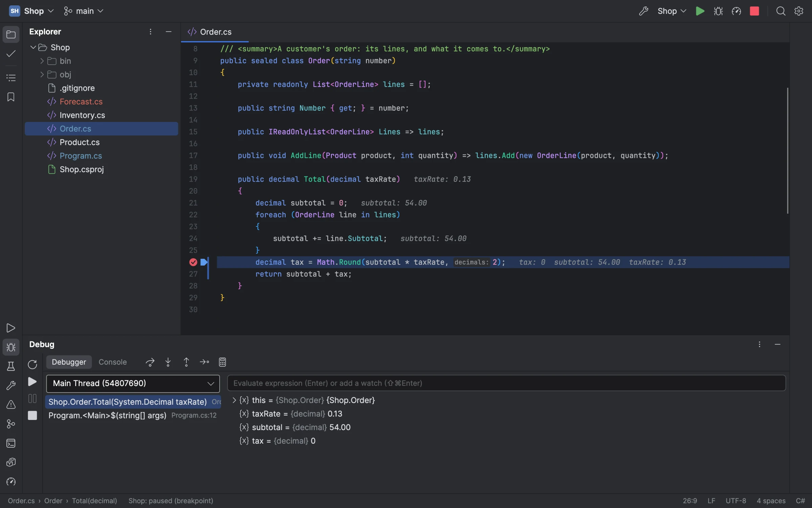Expand the 'this' variable node

coord(234,400)
